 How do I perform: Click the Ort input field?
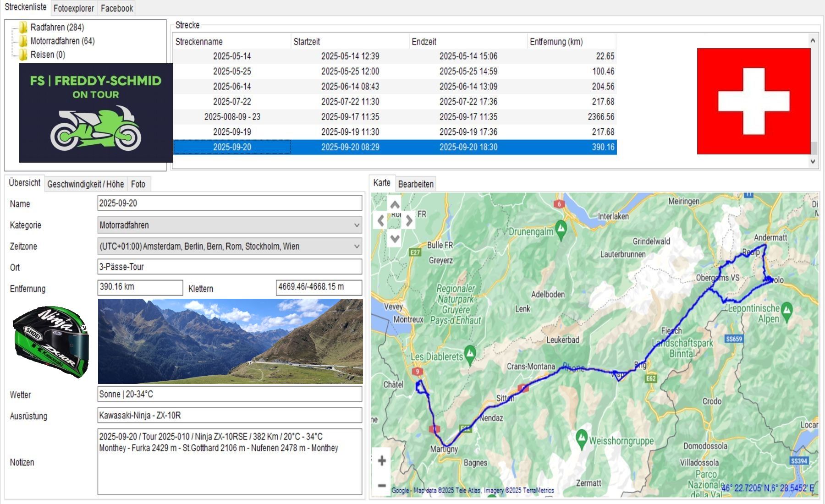(230, 267)
